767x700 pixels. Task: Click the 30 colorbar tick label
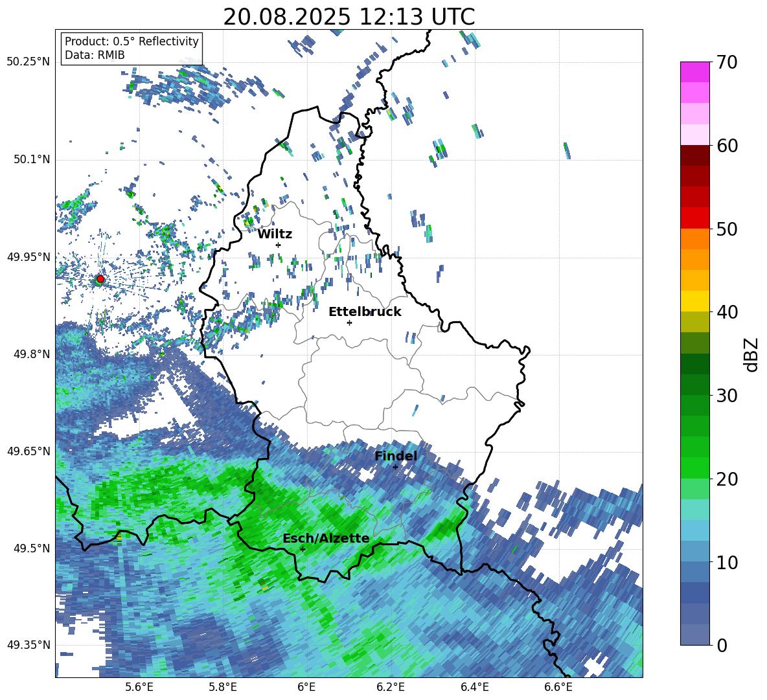coord(727,396)
